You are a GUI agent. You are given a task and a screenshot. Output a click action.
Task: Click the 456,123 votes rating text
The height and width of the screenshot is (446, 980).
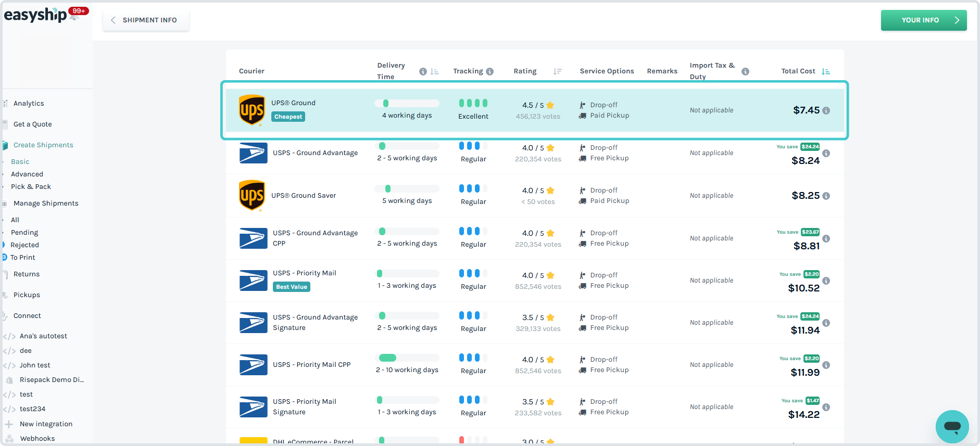(538, 117)
